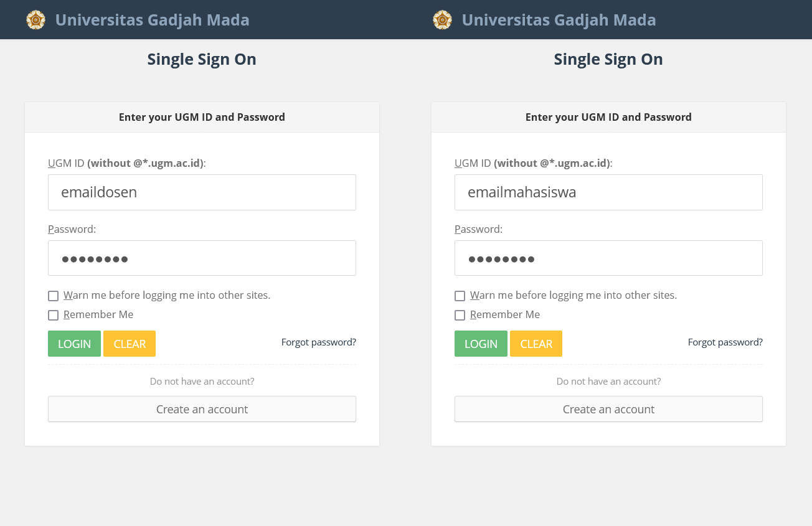Click the emaildosen UGM ID input field
Image resolution: width=812 pixels, height=526 pixels.
point(202,192)
